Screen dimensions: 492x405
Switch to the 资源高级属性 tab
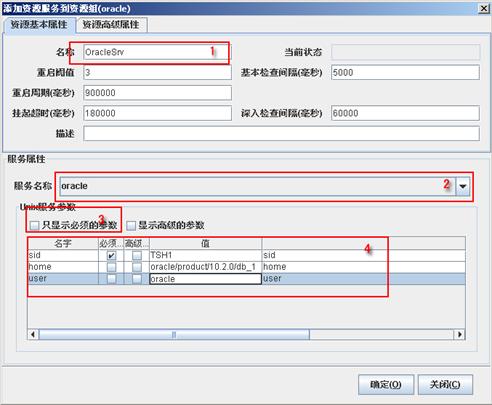111,25
